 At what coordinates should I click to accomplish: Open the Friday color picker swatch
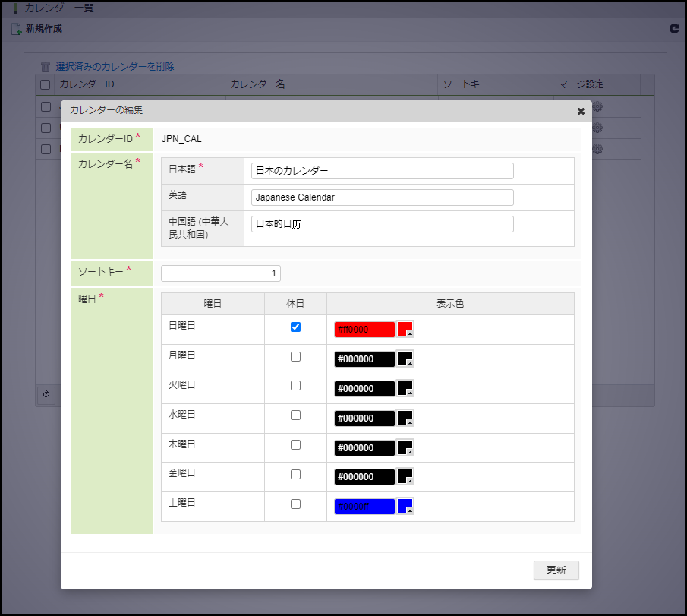405,476
